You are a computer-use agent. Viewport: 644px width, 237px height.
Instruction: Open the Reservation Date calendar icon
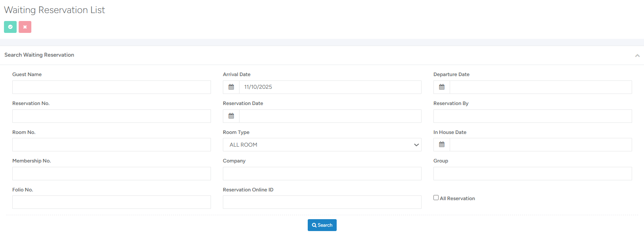pos(231,116)
